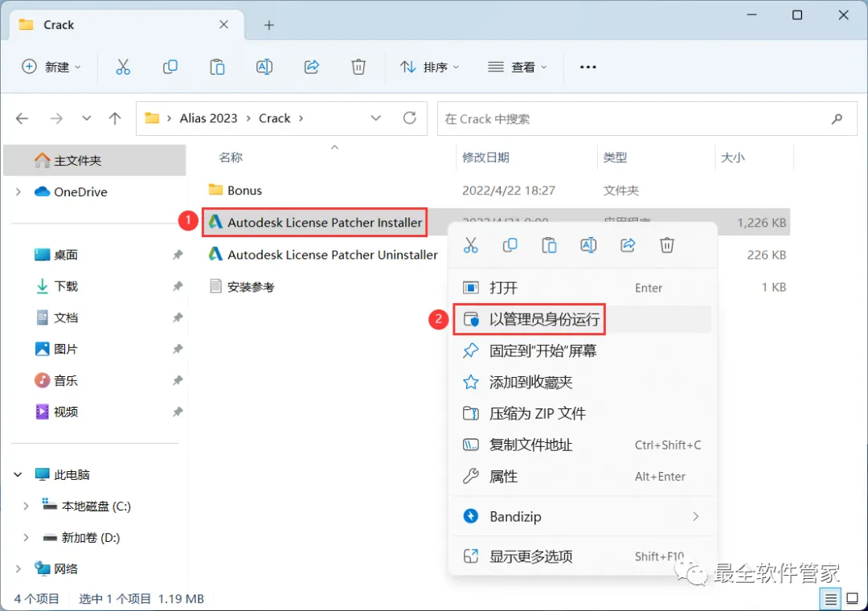The width and height of the screenshot is (868, 611).
Task: Expand Bandizip submenu arrow
Action: (696, 516)
